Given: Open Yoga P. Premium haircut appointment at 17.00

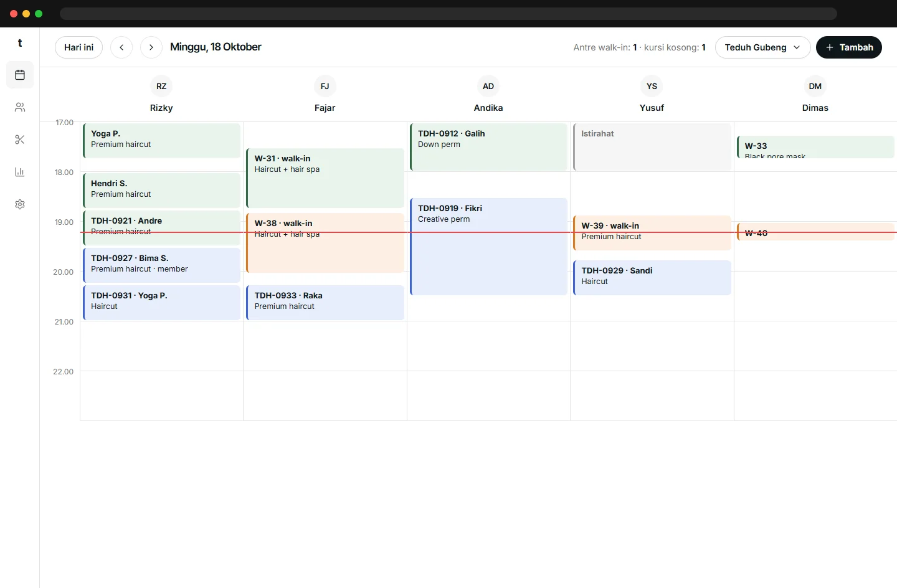Looking at the screenshot, I should (x=161, y=141).
